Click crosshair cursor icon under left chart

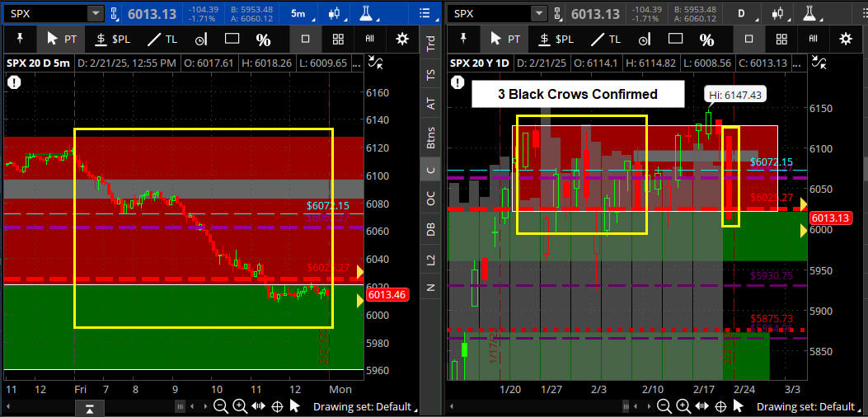pos(277,406)
